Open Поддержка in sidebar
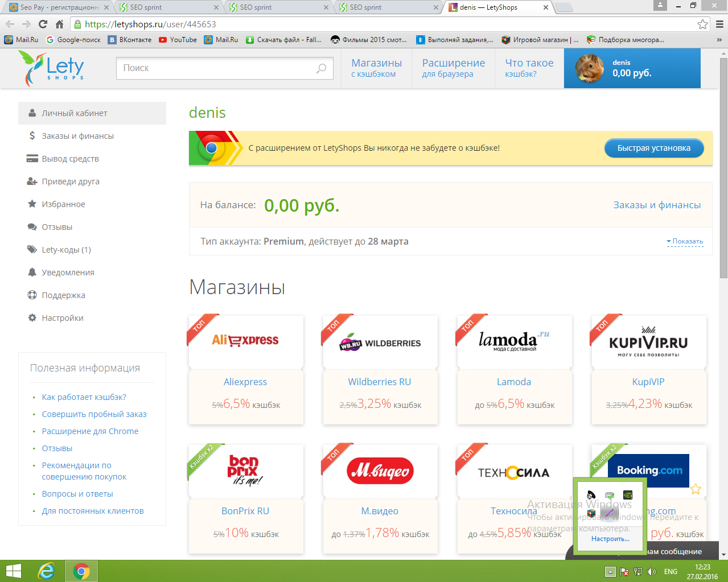 pyautogui.click(x=92, y=295)
